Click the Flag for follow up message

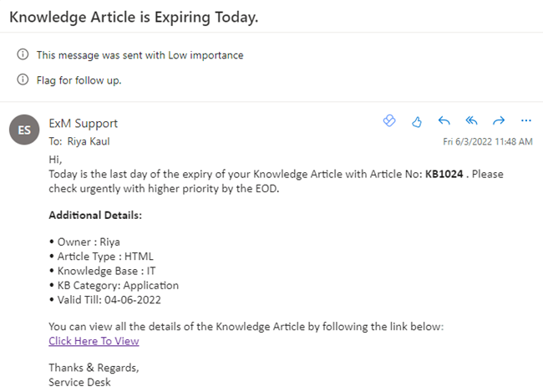79,80
